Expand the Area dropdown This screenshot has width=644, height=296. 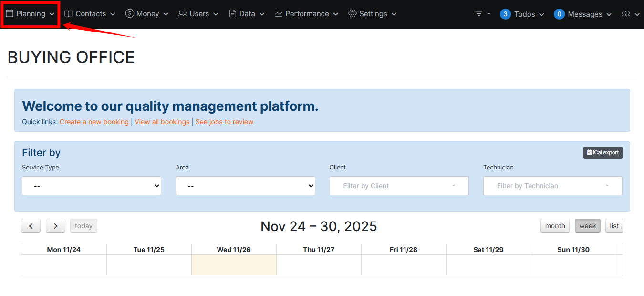coord(245,186)
